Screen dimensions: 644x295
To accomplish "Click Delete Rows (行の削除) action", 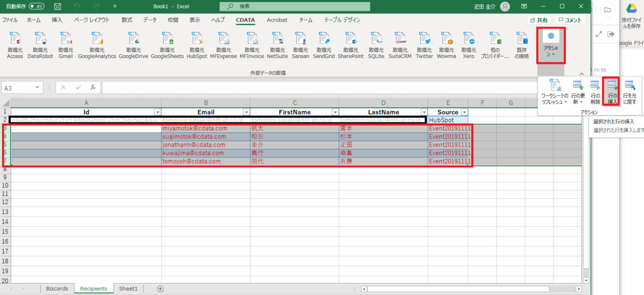I will tap(595, 91).
